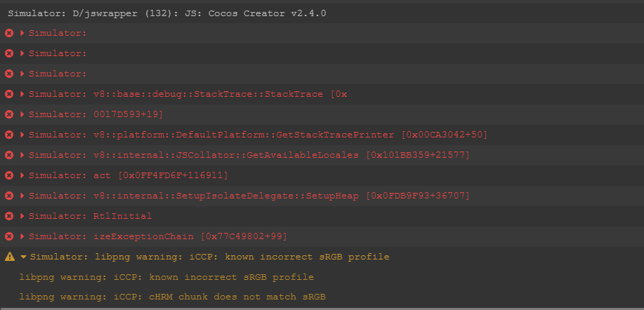Expand the act [0x0FF4FD6F+116911] entry
The height and width of the screenshot is (310, 644).
tap(22, 175)
